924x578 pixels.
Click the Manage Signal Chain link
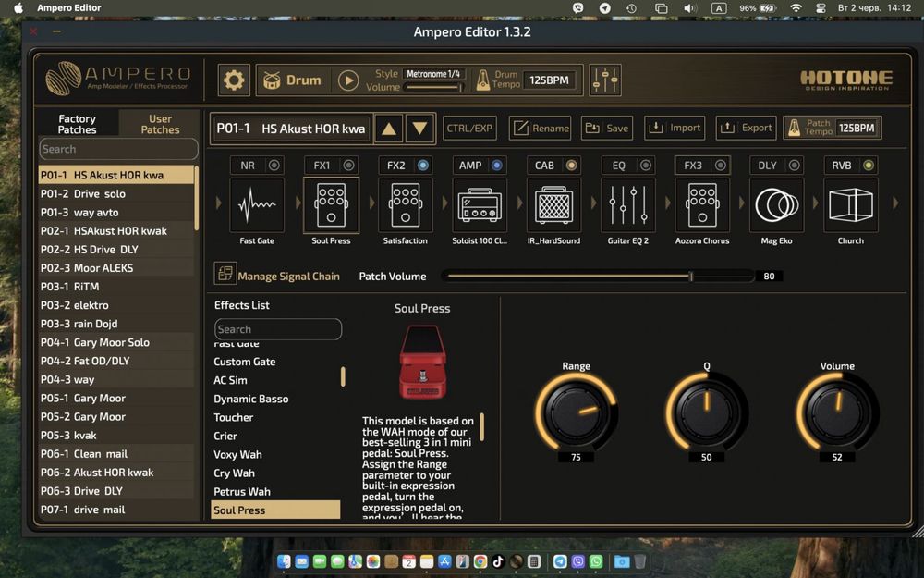[288, 276]
